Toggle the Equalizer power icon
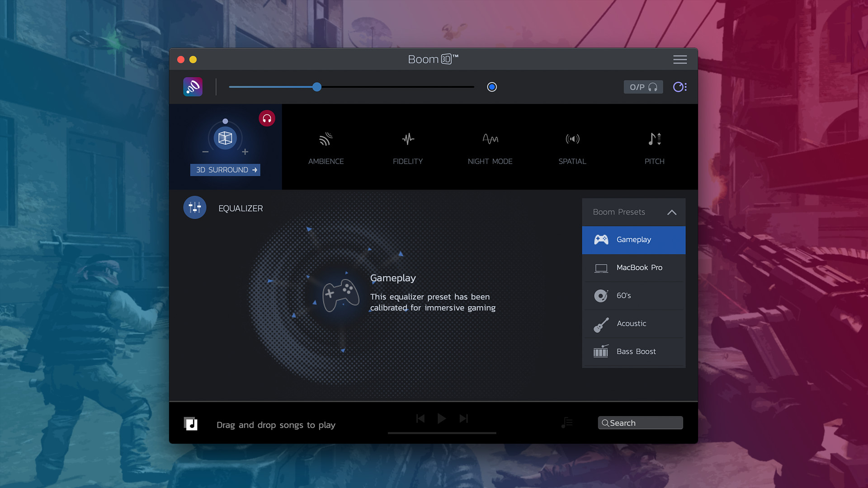 point(194,208)
